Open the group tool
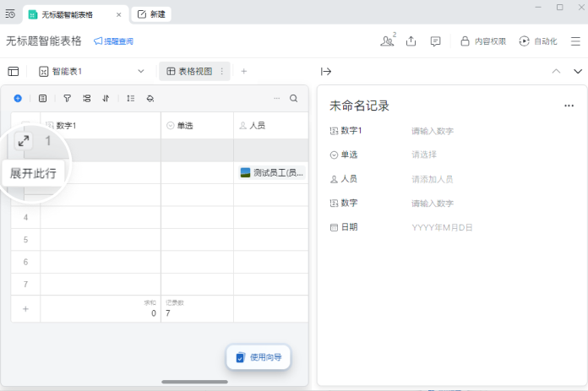Viewport: 588px width, 391px height. [87, 98]
